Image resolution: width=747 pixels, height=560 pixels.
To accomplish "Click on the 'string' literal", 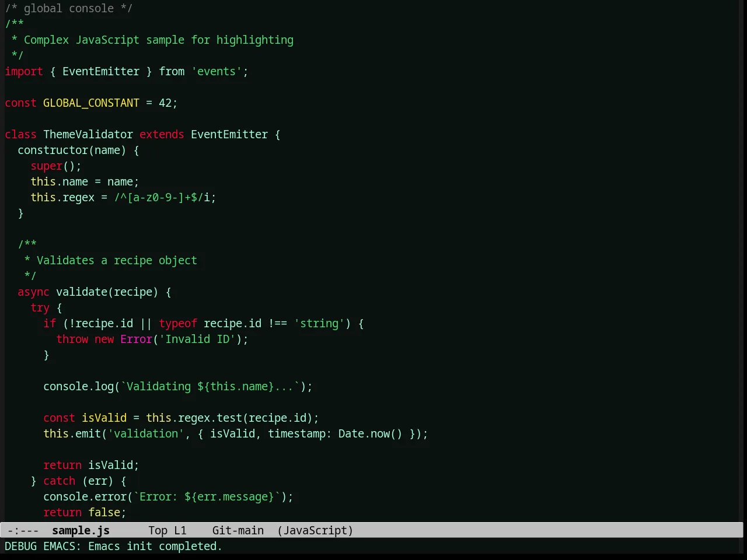I will click(319, 323).
